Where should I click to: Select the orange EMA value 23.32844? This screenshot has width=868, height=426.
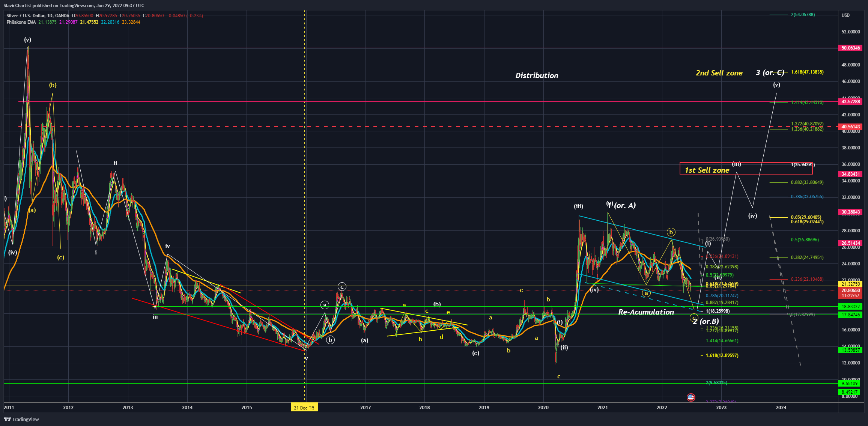click(131, 22)
